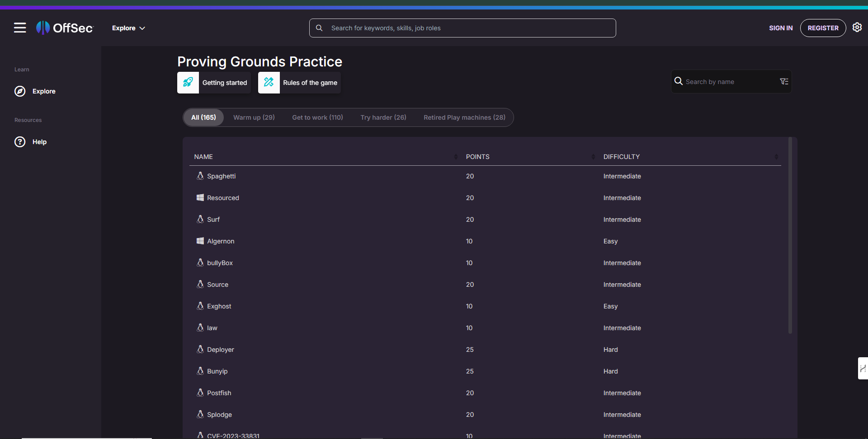Click the Windows icon beside Resourced
This screenshot has height=439, width=868.
tap(200, 198)
